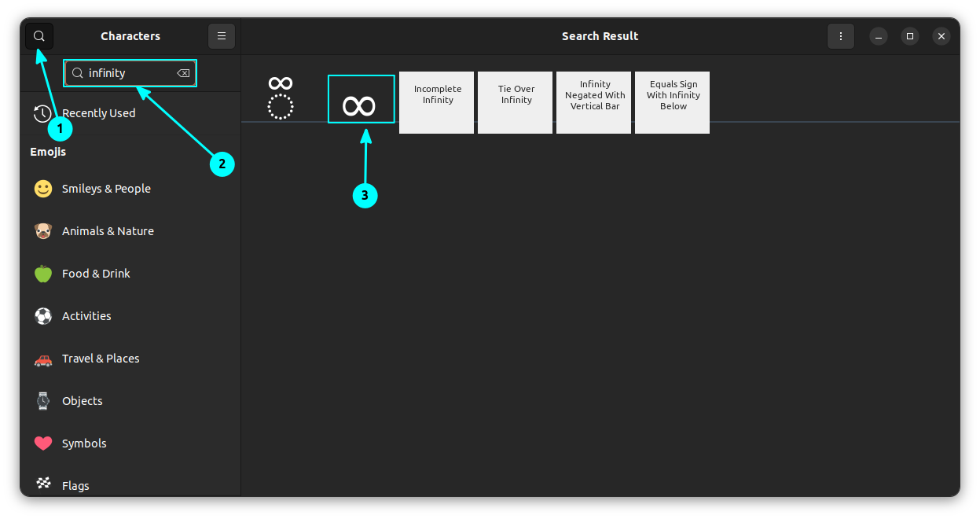Click Infinity Negated With Vertical Bar

coord(593,102)
